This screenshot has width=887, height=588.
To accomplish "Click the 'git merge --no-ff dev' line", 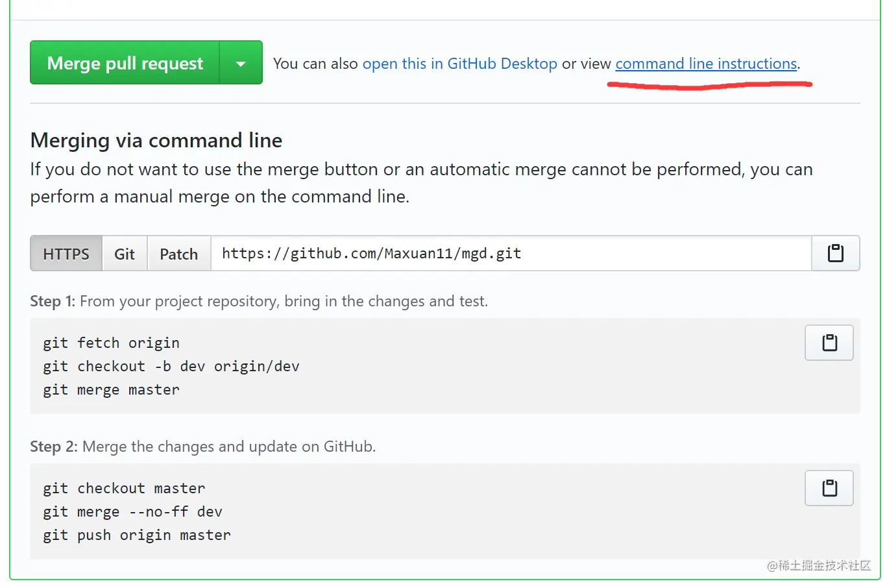I will pos(132,511).
